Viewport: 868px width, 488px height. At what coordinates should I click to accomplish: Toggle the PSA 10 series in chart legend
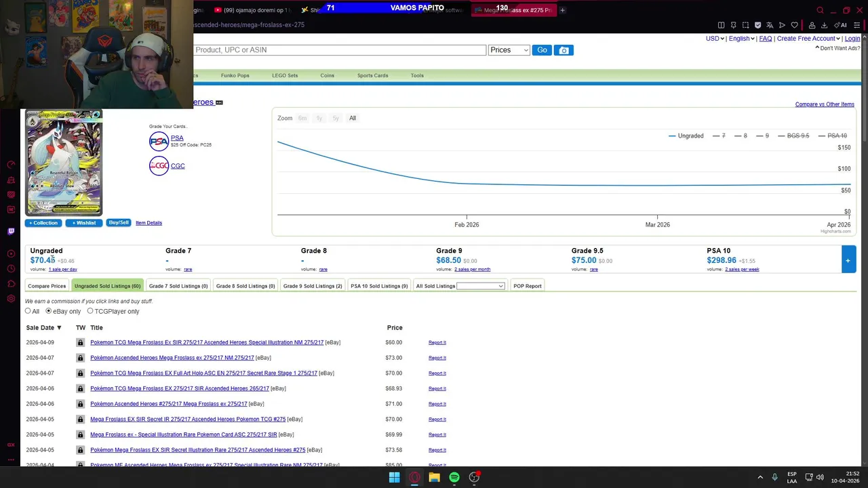(x=832, y=136)
